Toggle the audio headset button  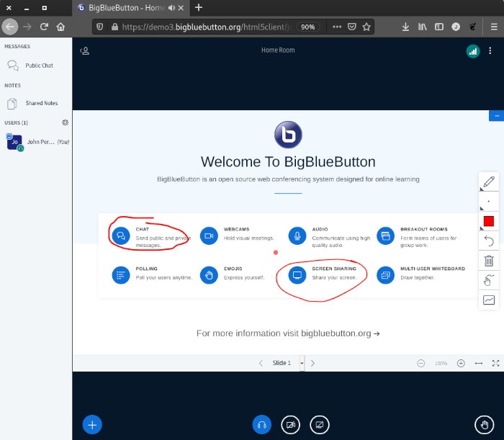click(261, 425)
